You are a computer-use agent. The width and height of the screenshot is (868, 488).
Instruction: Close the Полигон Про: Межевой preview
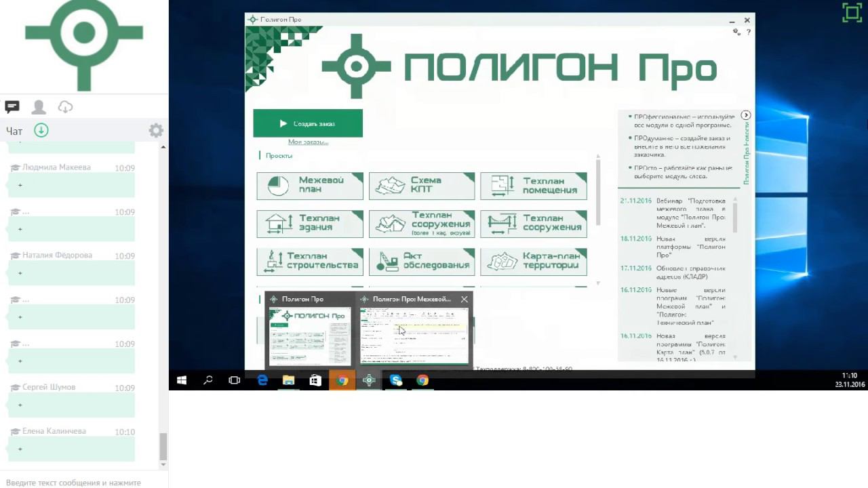pos(464,299)
